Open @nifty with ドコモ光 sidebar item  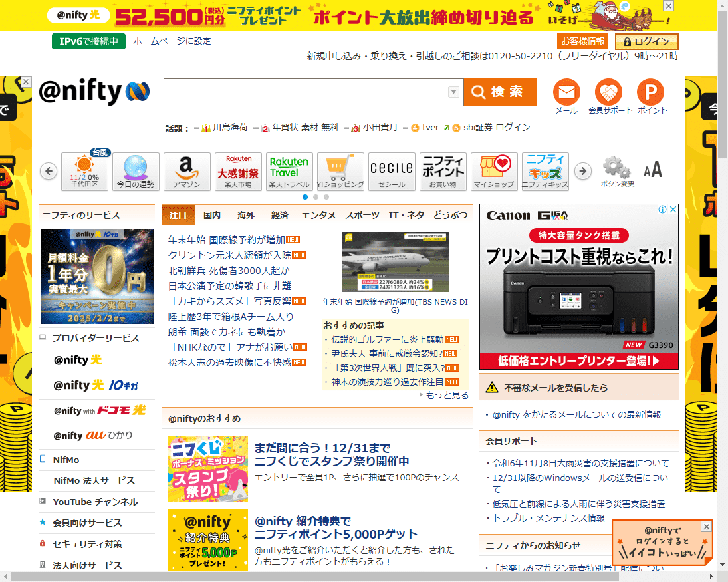tap(99, 410)
